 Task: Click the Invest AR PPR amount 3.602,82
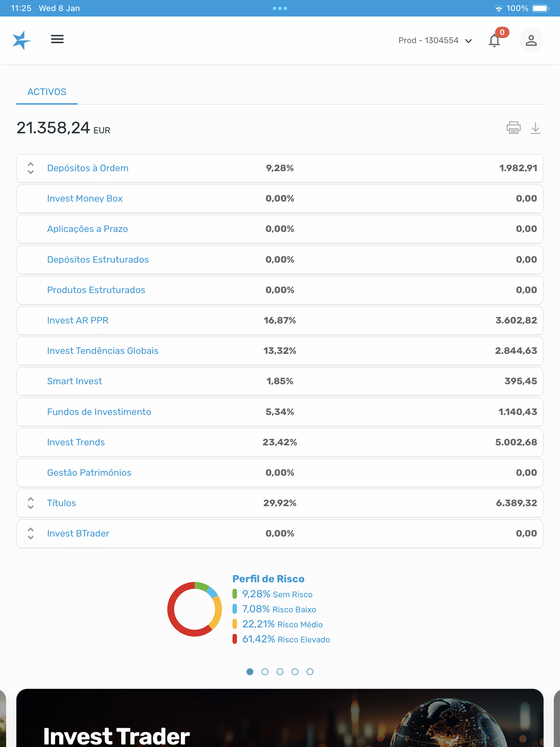516,320
